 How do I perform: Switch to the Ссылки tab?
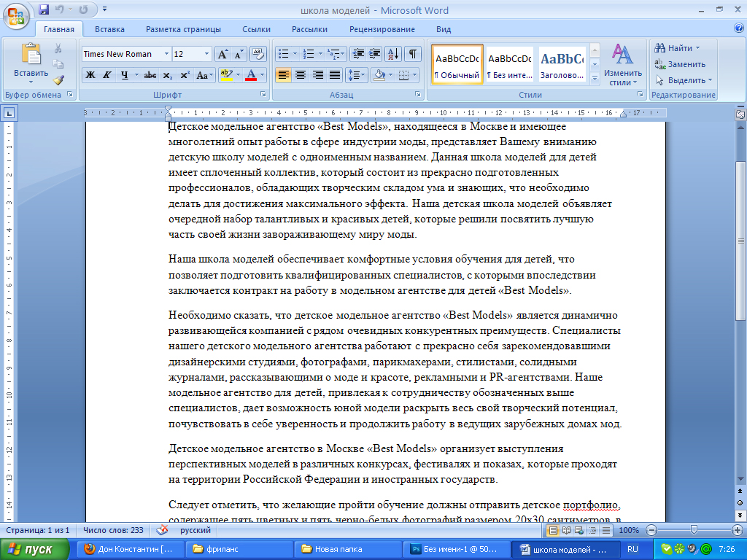(256, 29)
